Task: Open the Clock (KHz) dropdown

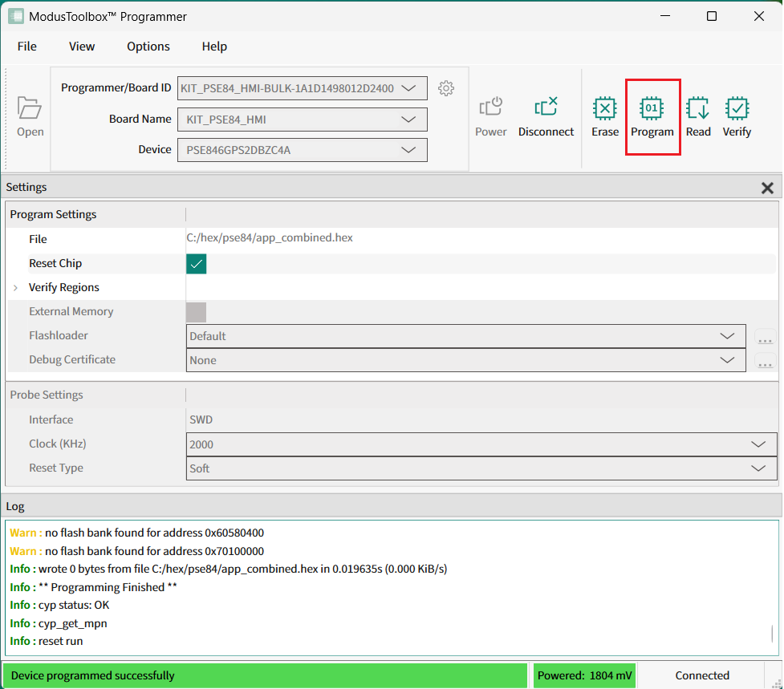Action: coord(481,444)
